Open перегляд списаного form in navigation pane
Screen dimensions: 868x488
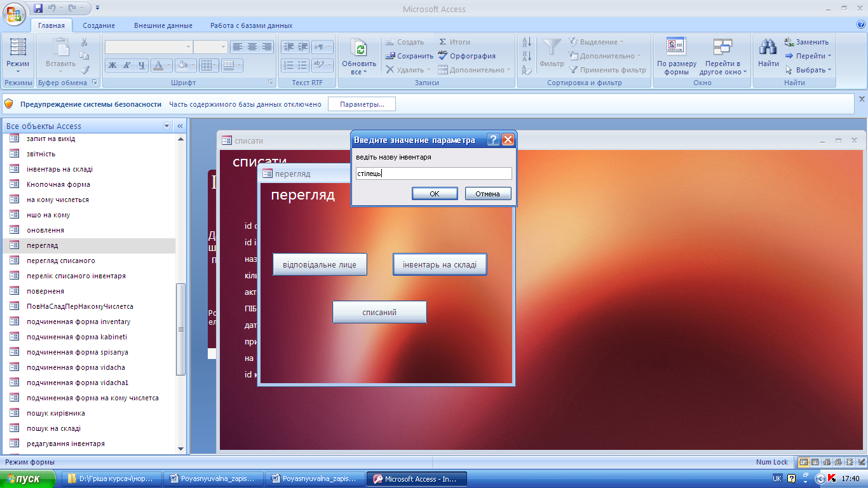coord(89,261)
